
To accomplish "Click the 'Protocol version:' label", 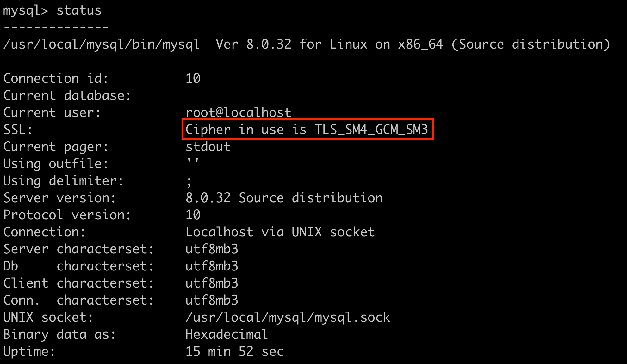I will (67, 215).
